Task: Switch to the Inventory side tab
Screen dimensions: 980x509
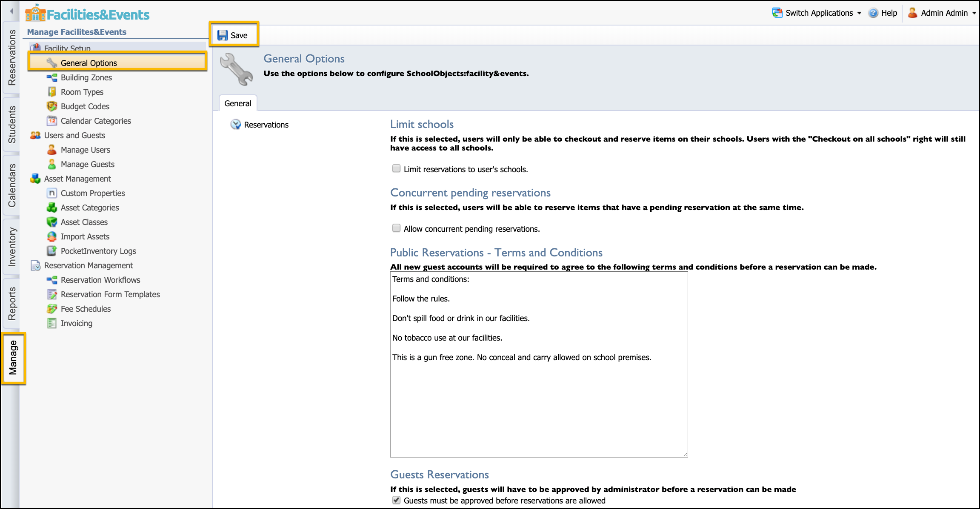Action: point(11,247)
